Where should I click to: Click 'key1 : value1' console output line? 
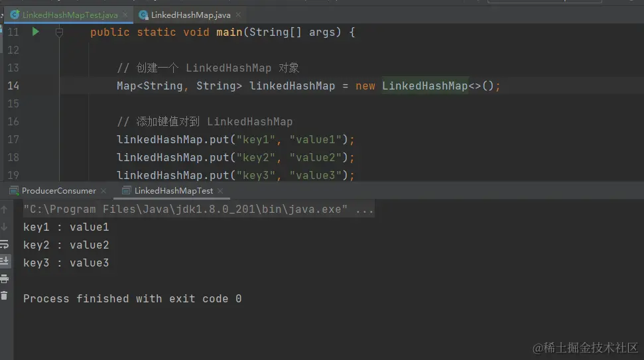[66, 227]
